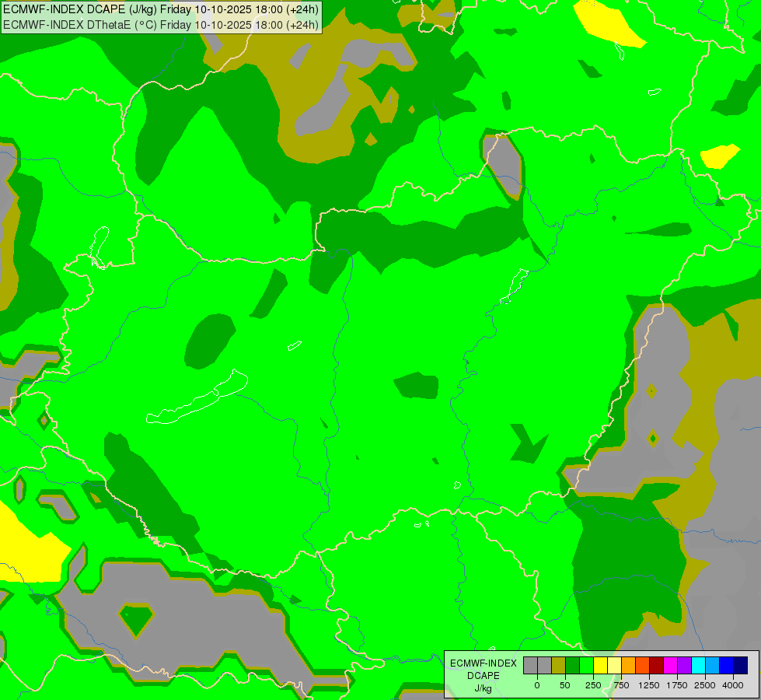This screenshot has height=700, width=761.
Task: Select the magenta swatch in the legend
Action: (x=670, y=665)
